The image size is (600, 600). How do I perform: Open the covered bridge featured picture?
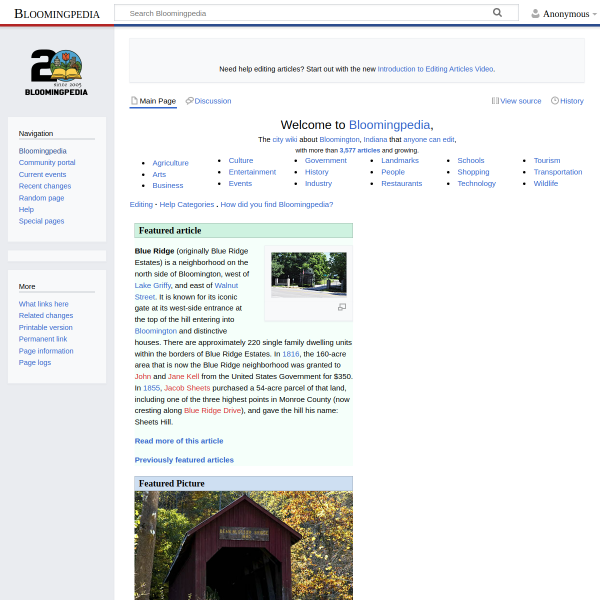tap(243, 545)
